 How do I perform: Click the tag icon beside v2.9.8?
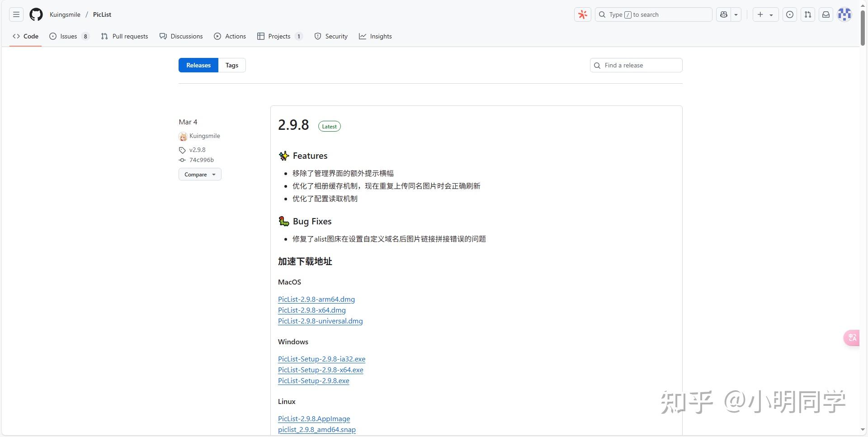(182, 150)
